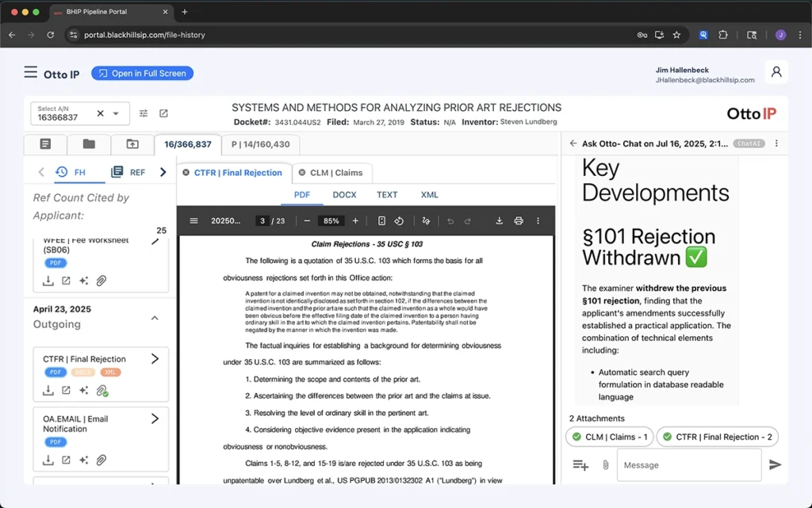Viewport: 812px width, 508px height.
Task: Zoom in the PDF with plus button
Action: pyautogui.click(x=355, y=221)
